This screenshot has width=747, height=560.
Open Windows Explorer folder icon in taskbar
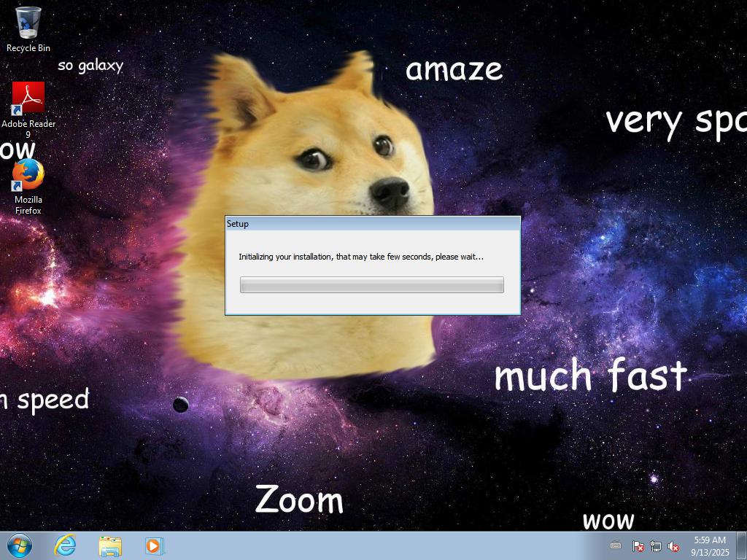pyautogui.click(x=110, y=545)
